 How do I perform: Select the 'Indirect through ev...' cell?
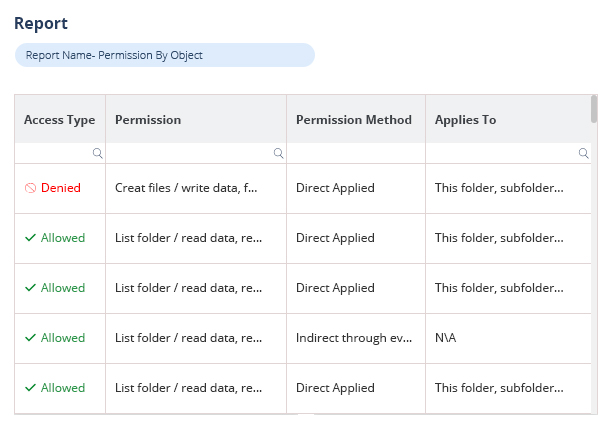pos(355,338)
